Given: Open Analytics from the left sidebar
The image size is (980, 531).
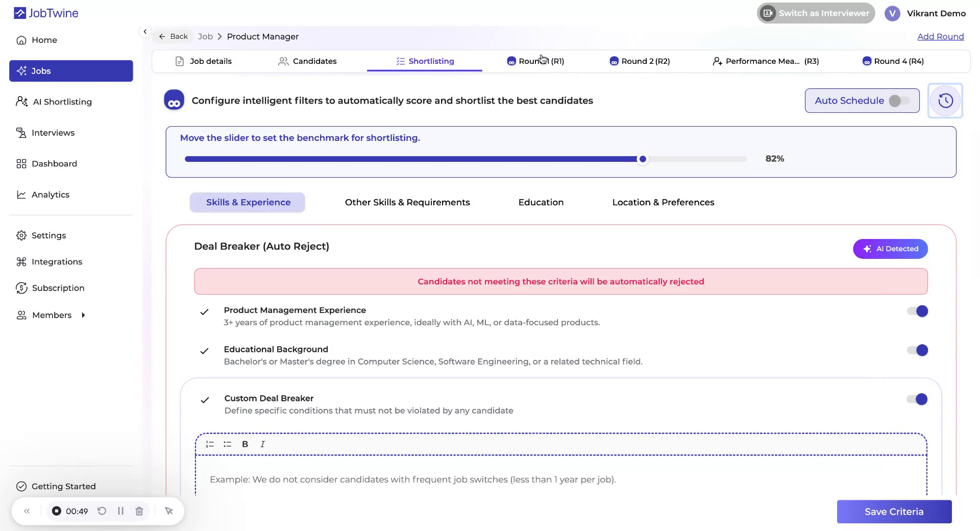Looking at the screenshot, I should [x=51, y=195].
